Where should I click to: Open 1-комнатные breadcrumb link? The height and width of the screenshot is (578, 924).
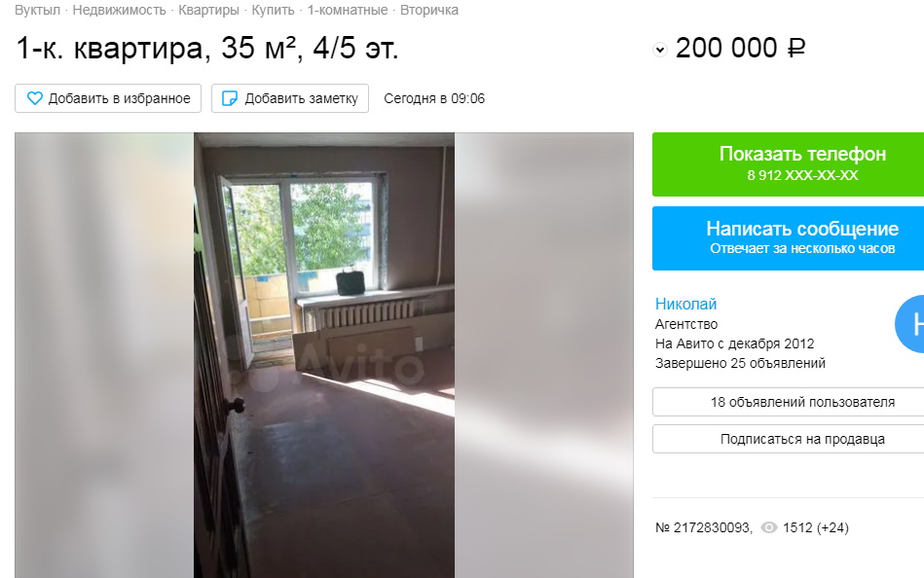click(x=348, y=10)
